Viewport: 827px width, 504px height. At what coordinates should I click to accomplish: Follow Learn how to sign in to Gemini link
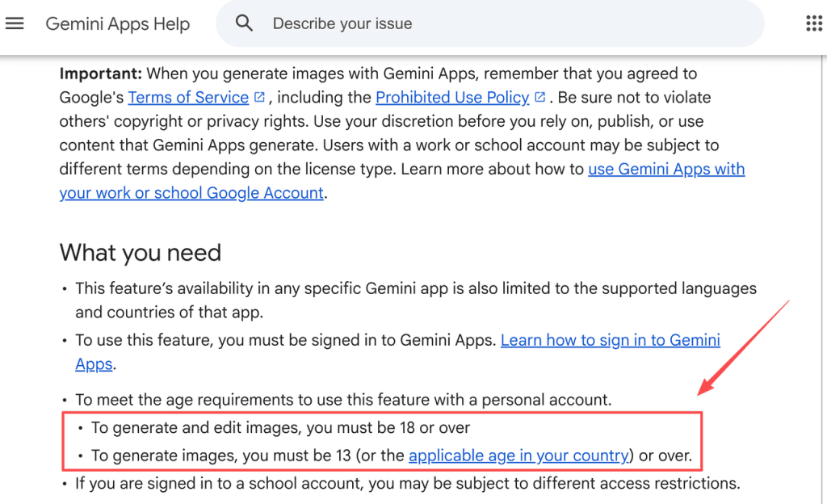click(611, 341)
